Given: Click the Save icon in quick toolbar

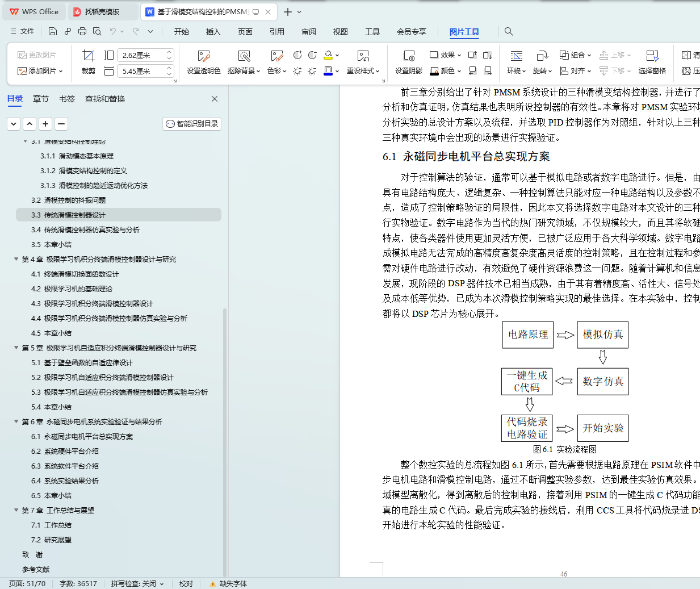Looking at the screenshot, I should coord(53,31).
